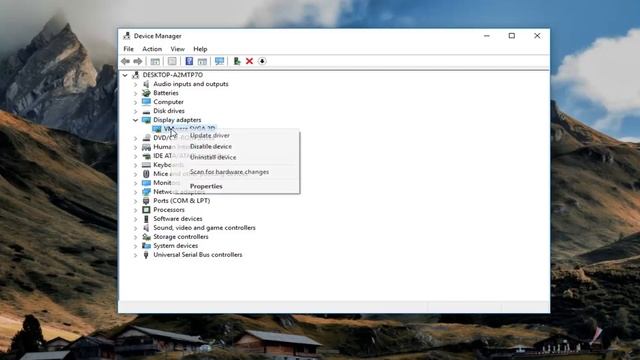Click the Computer category monitor icon
640x360 pixels.
coord(146,102)
